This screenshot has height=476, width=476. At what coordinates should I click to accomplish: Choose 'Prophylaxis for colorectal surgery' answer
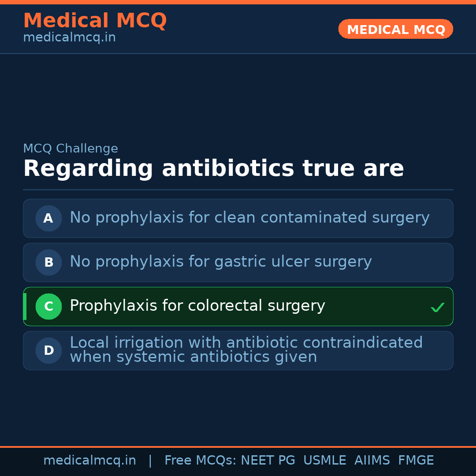tap(197, 306)
